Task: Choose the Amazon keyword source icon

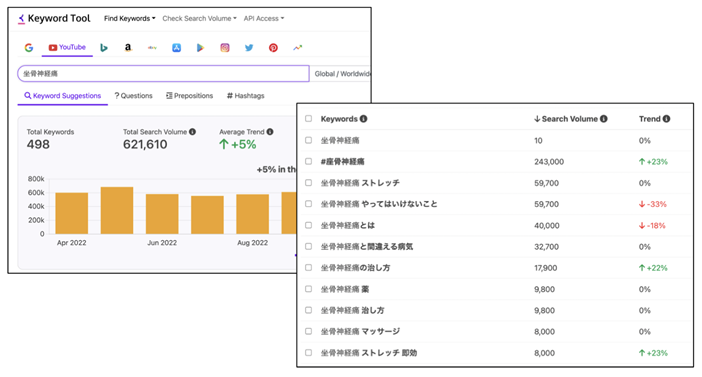Action: 128,47
